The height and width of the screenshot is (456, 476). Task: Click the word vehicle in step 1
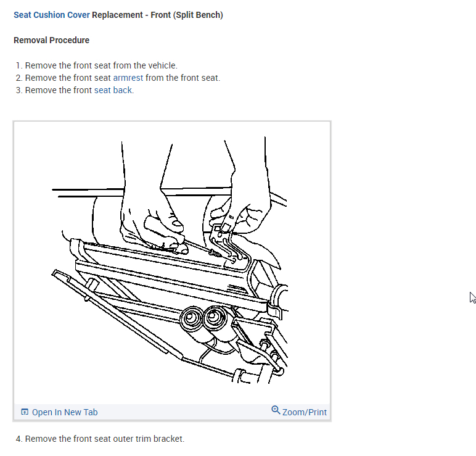click(x=162, y=65)
